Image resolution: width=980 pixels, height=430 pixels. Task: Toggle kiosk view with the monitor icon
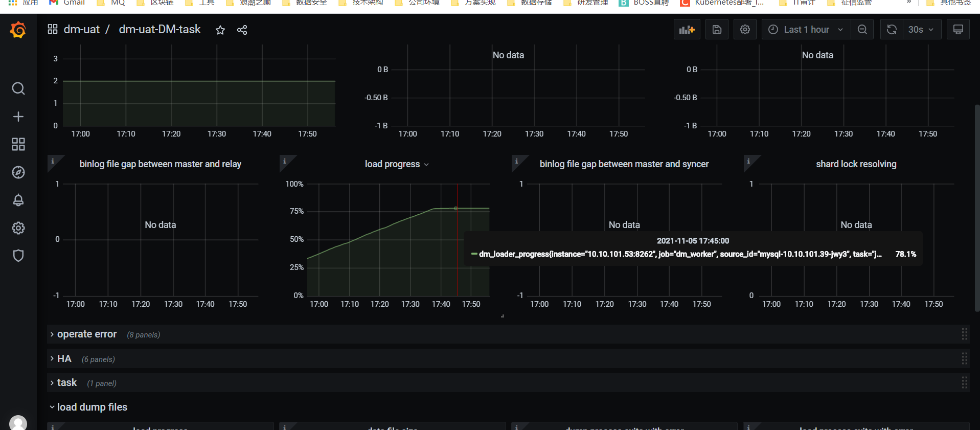[958, 30]
